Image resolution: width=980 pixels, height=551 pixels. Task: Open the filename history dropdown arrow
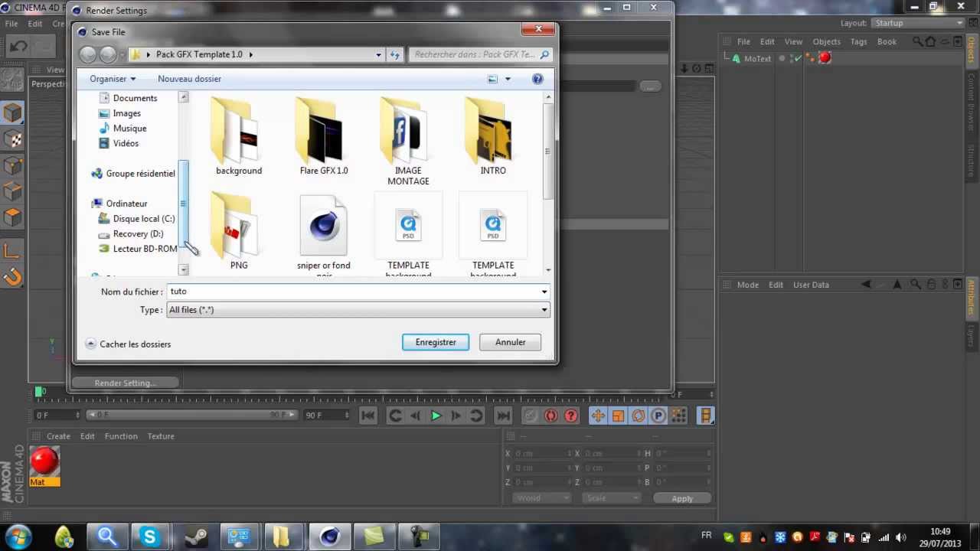(x=544, y=292)
